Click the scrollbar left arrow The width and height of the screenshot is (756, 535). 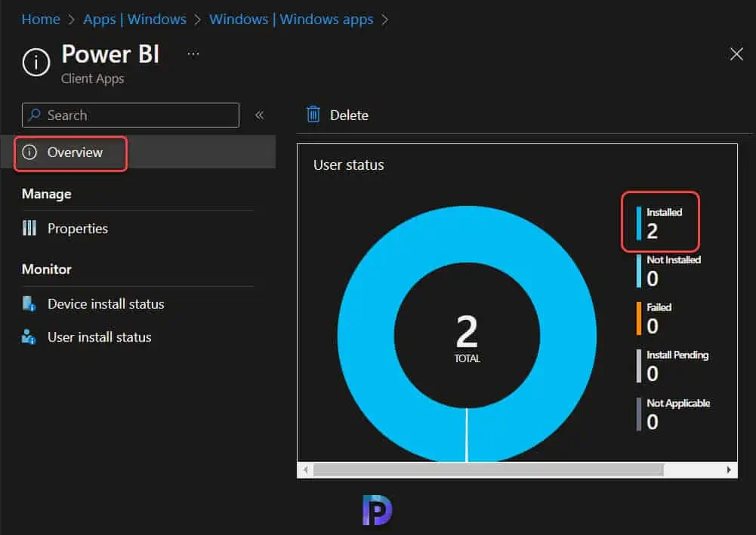click(x=305, y=470)
